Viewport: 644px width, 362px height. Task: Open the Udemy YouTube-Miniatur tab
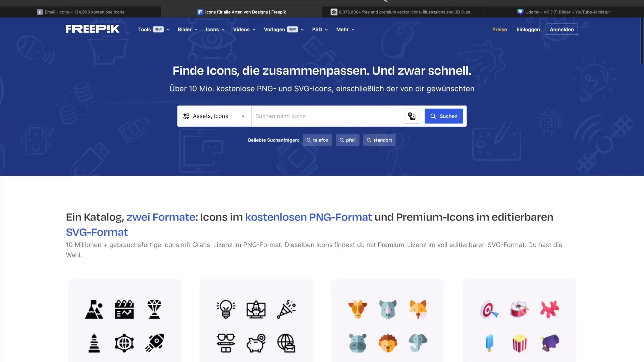pyautogui.click(x=563, y=12)
